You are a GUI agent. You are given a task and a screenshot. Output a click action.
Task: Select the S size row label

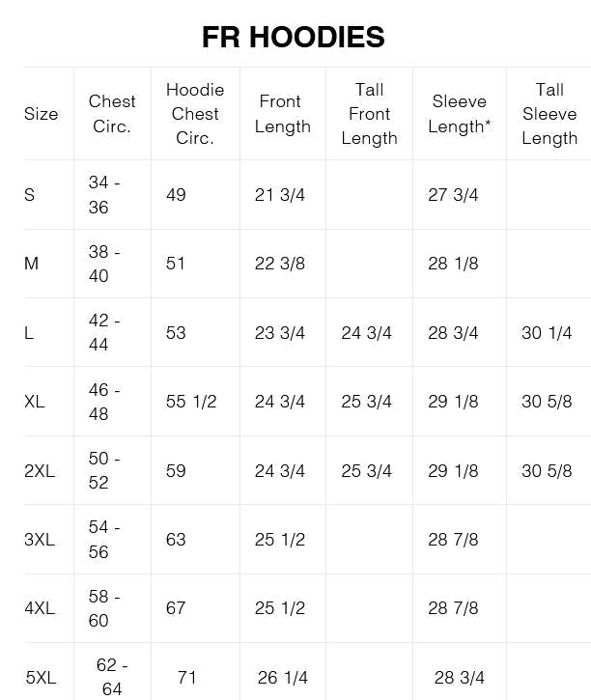click(x=30, y=195)
